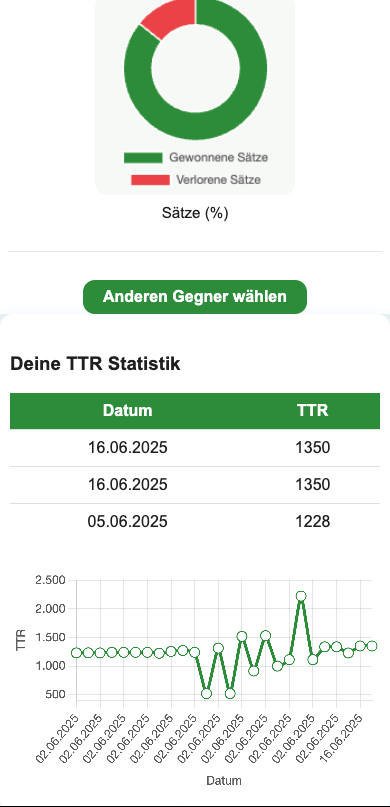Select the 05.06.2025 date cell
Screen dimensions: 390x807
pos(128,522)
